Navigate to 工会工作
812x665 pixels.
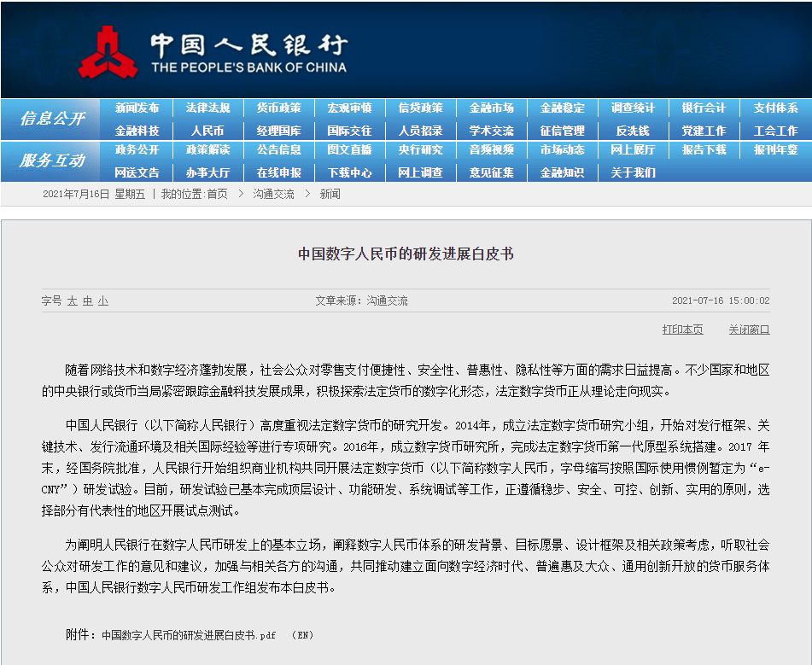click(x=776, y=131)
